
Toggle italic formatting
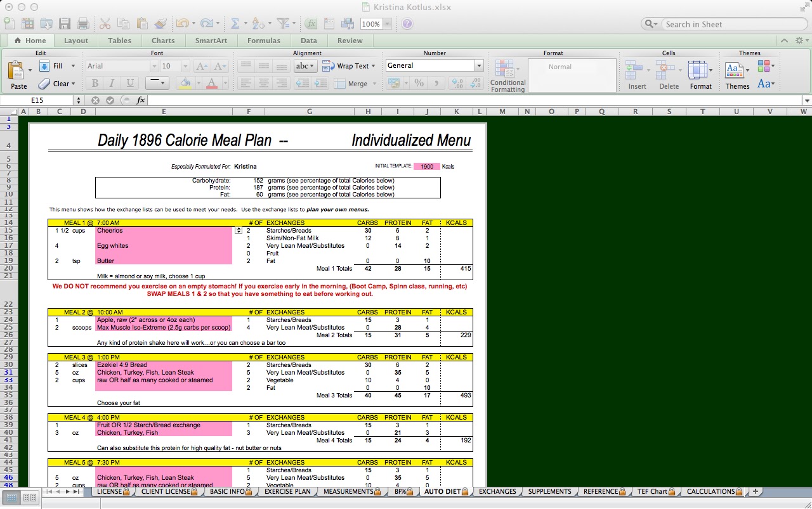click(x=112, y=83)
